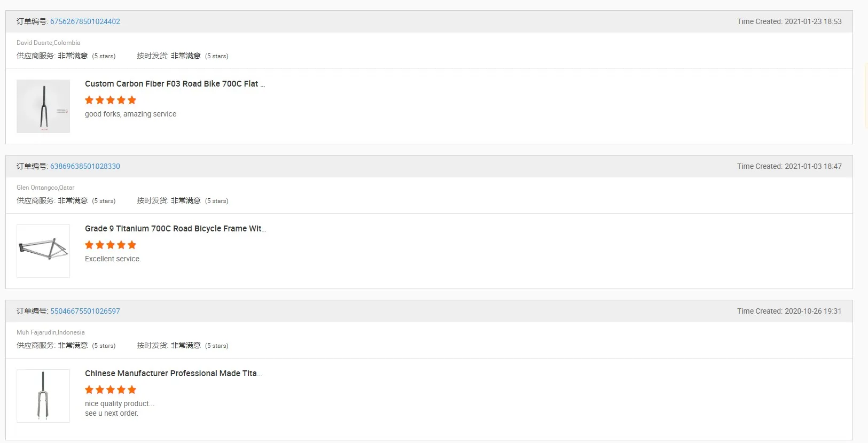Open order number 67562678501024402
The width and height of the screenshot is (868, 443).
pyautogui.click(x=85, y=22)
